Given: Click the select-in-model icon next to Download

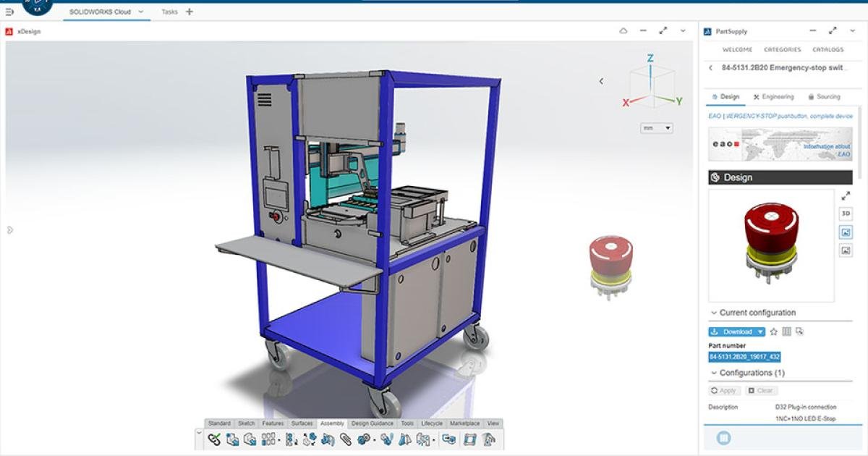Looking at the screenshot, I should tap(799, 332).
